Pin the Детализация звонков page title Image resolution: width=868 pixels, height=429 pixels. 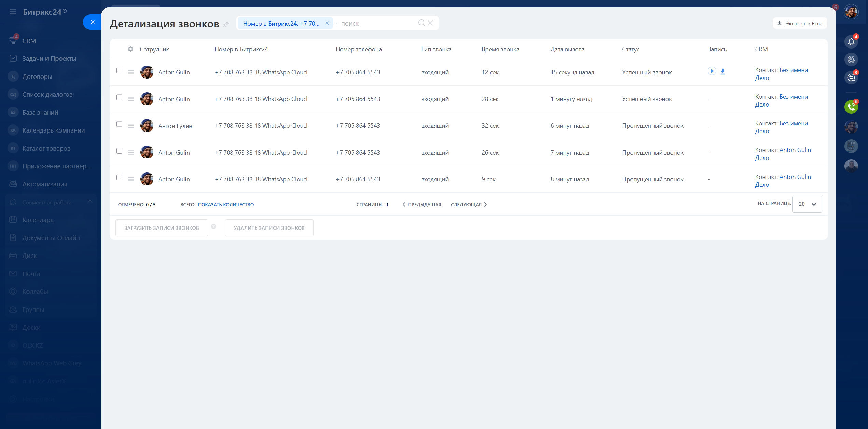(x=226, y=24)
